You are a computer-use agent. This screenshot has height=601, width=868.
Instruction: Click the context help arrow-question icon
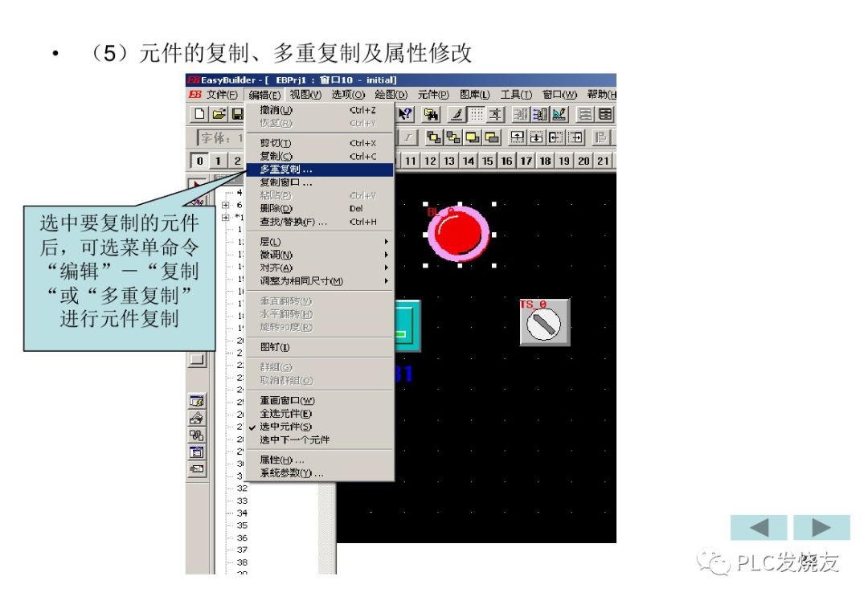406,114
